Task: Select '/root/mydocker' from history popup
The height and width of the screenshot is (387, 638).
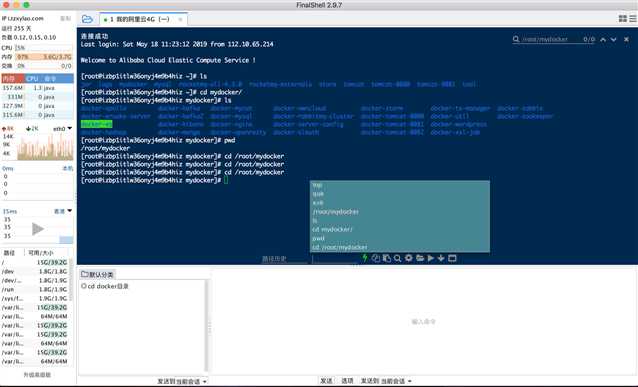Action: 400,212
